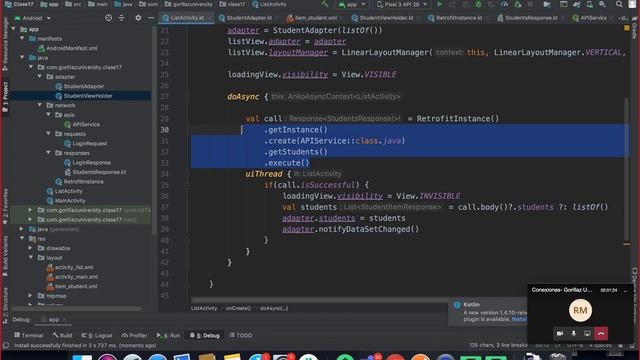640x360 pixels.
Task: Click doAsync{...} in the editor breadcrumb
Action: point(274,308)
